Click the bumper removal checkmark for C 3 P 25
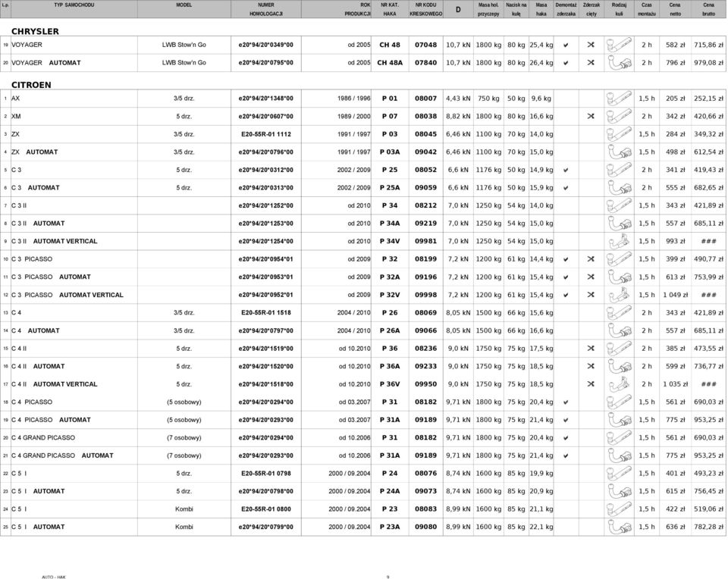 tap(566, 171)
